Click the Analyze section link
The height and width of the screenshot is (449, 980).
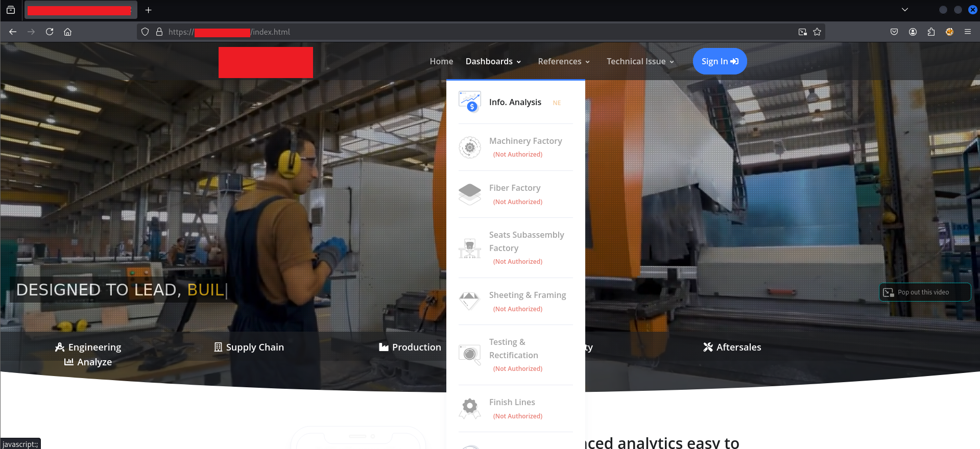pos(88,362)
